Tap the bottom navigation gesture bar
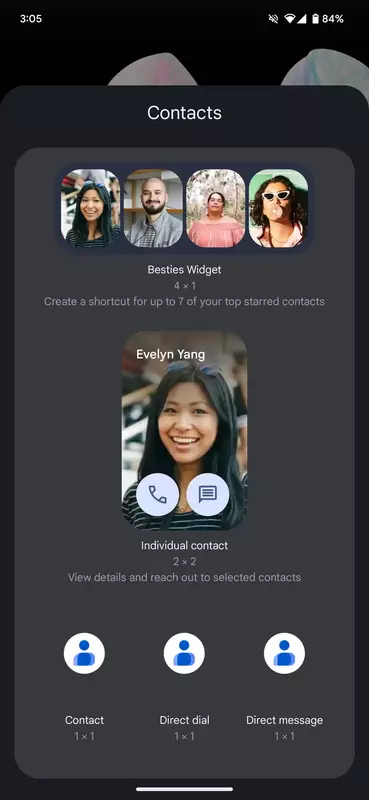The height and width of the screenshot is (800, 369). pos(184,789)
